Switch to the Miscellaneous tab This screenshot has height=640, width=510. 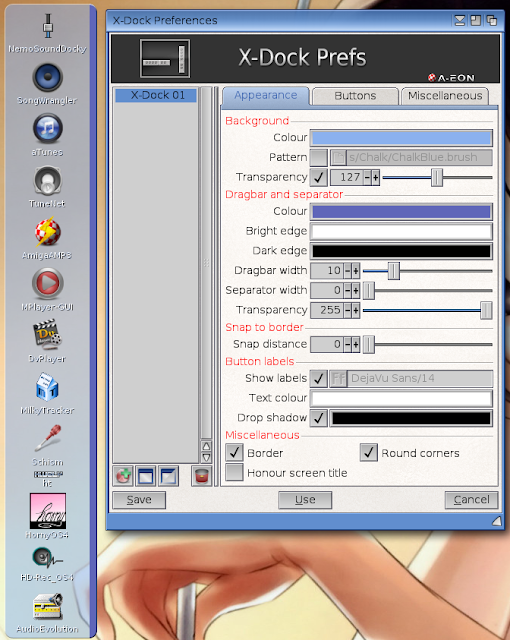coord(445,96)
